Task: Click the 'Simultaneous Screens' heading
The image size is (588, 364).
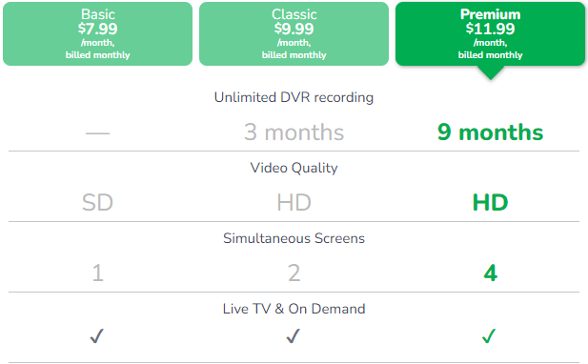Action: 294,238
